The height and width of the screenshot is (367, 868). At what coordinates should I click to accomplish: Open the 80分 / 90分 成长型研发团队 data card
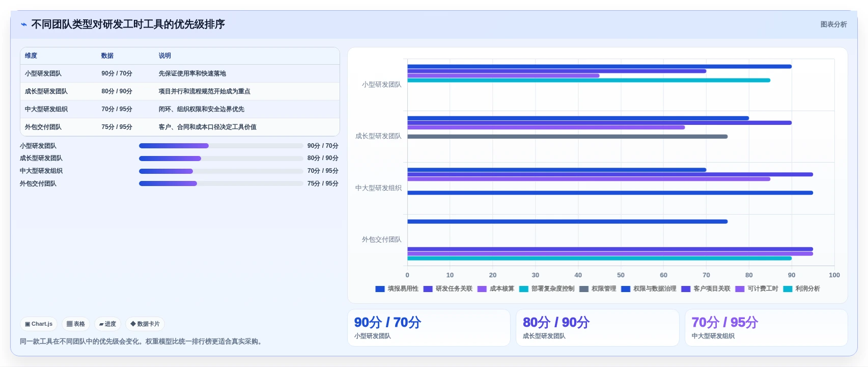598,328
